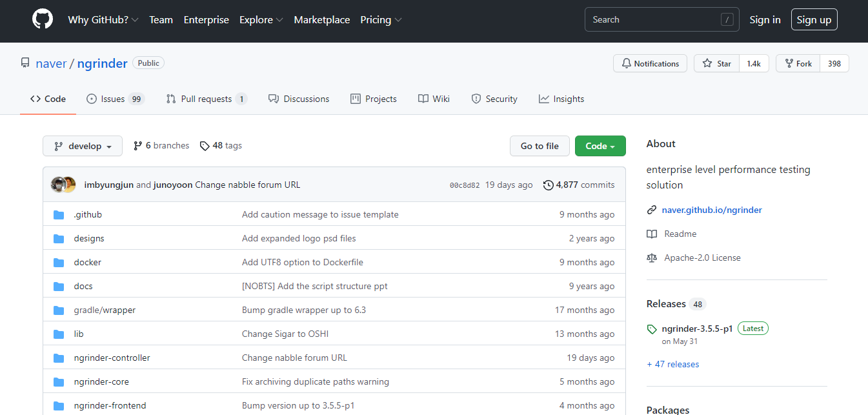This screenshot has height=415, width=868.
Task: Open "Add UTF8 option to Dockerfile" commit message
Action: point(303,262)
